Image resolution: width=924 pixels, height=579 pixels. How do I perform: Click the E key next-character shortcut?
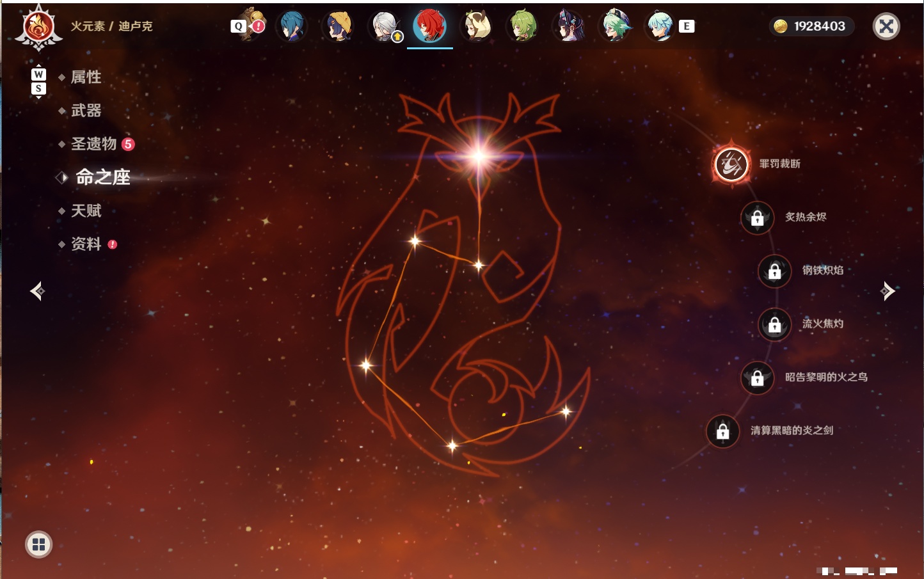(x=687, y=26)
